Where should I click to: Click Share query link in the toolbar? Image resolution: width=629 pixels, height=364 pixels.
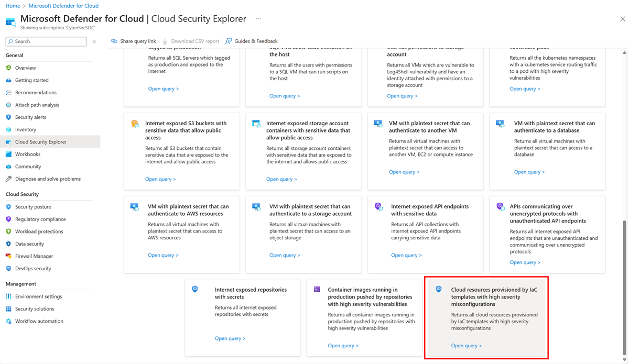click(133, 41)
